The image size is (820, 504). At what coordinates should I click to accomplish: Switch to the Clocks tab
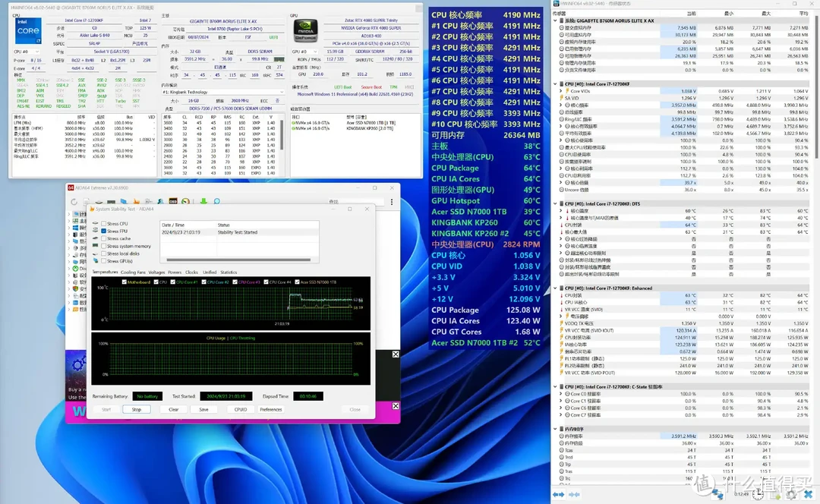tap(191, 272)
